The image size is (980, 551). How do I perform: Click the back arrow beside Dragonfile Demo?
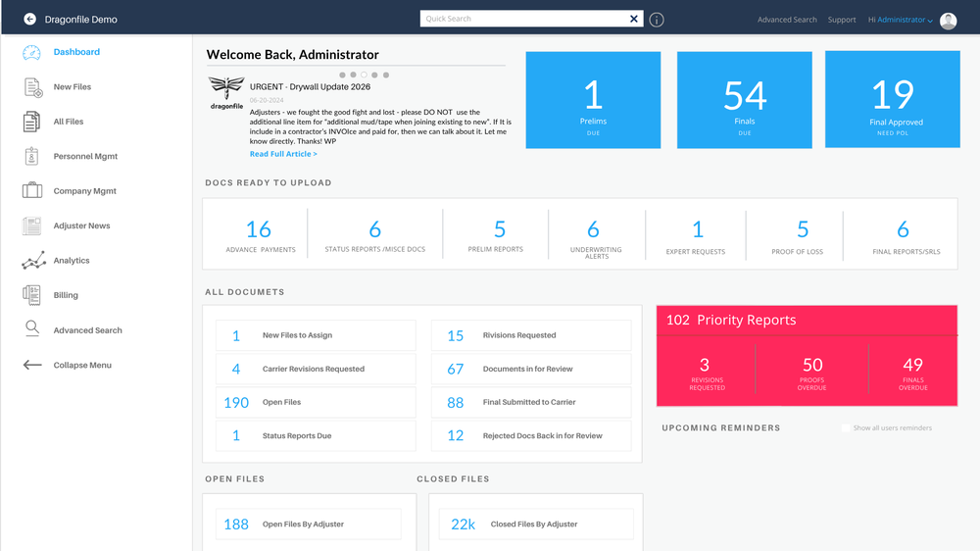point(29,20)
